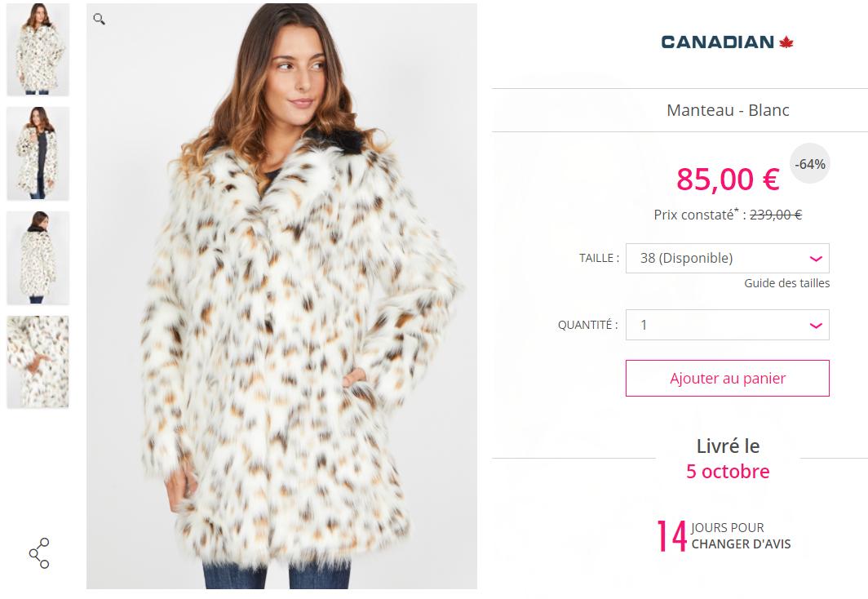Click the 14 jours pour changer d'avis notice
Screen dimensions: 868x599
tap(724, 536)
